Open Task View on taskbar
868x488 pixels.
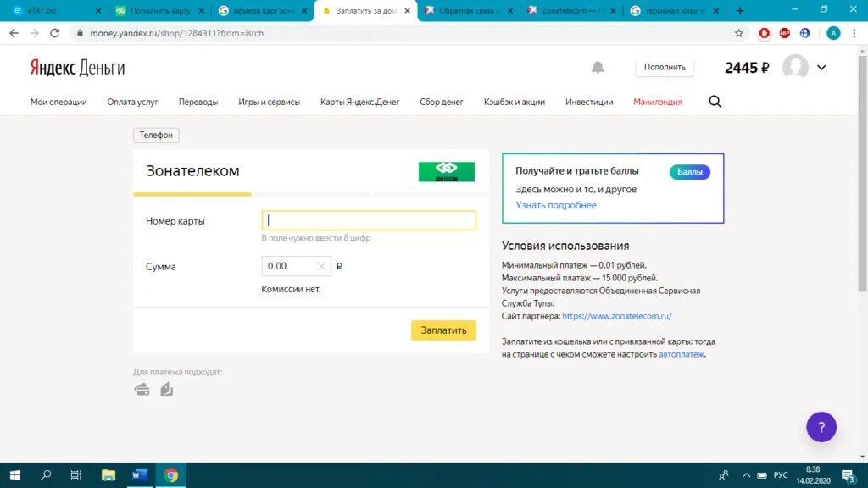coord(76,474)
